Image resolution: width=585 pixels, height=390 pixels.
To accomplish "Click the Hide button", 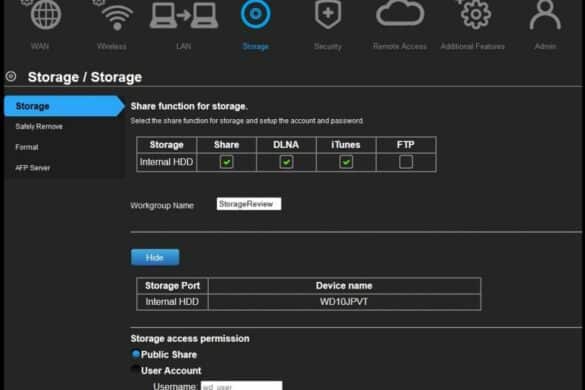I will [155, 258].
